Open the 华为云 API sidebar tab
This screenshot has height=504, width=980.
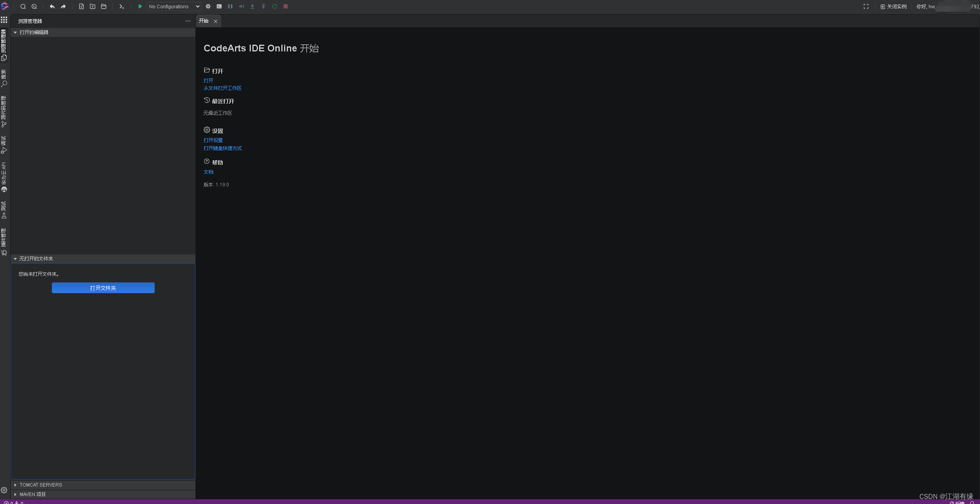coord(4,177)
